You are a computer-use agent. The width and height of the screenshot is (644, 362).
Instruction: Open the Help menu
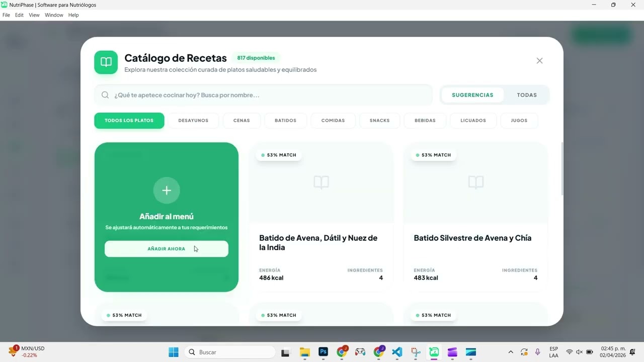(x=73, y=15)
